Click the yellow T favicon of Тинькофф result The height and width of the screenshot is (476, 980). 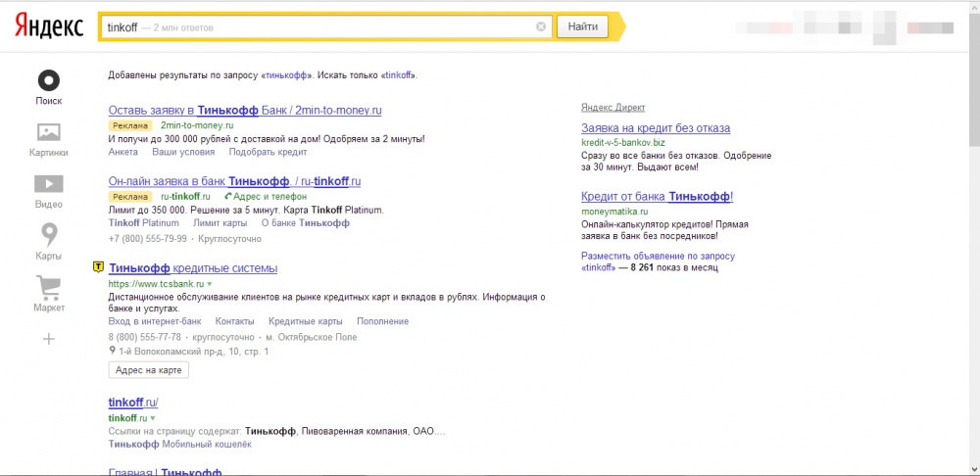coord(98,267)
